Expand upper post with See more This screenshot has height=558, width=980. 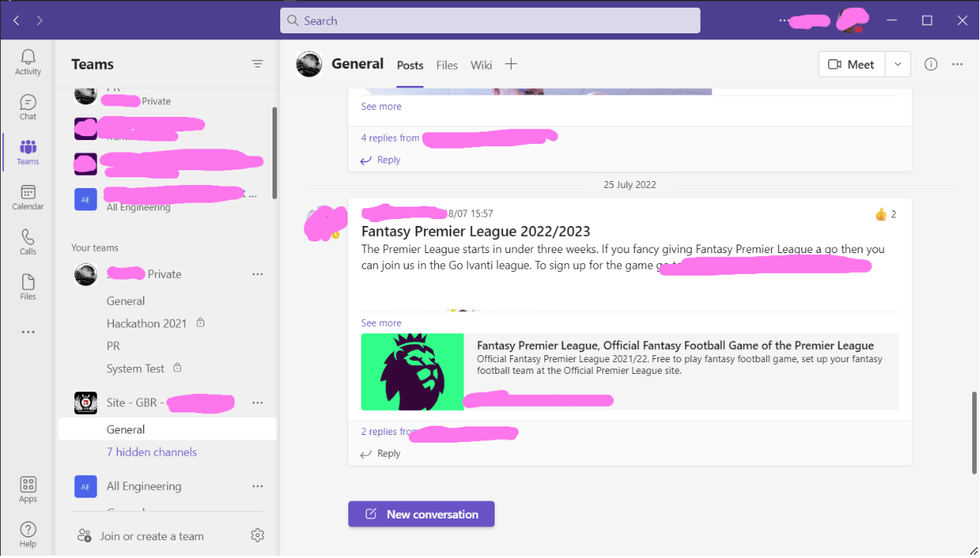(381, 106)
